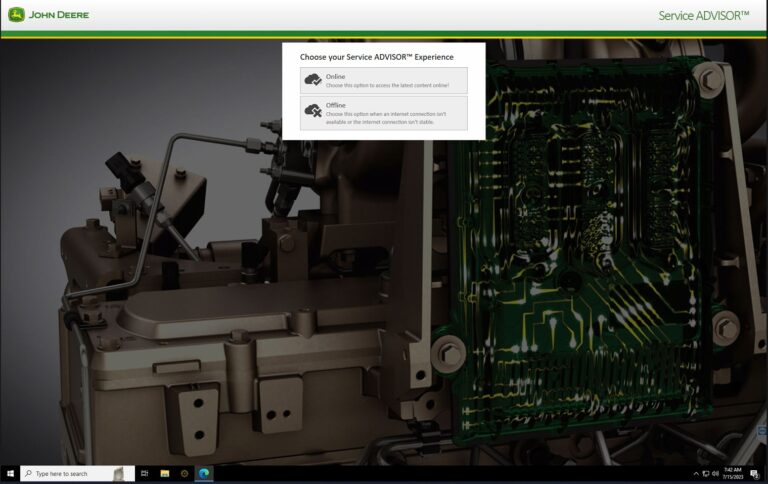Click the Service ADVISOR title text

(703, 16)
